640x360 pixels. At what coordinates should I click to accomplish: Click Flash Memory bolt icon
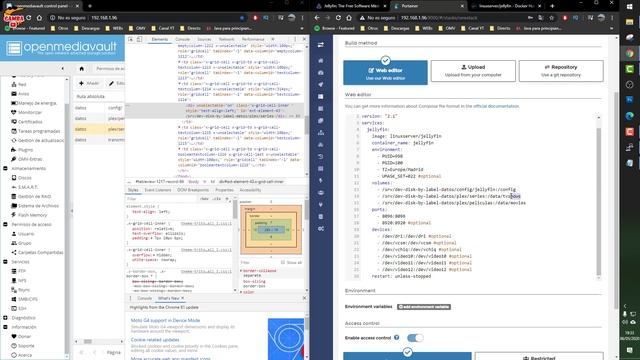tap(14, 215)
